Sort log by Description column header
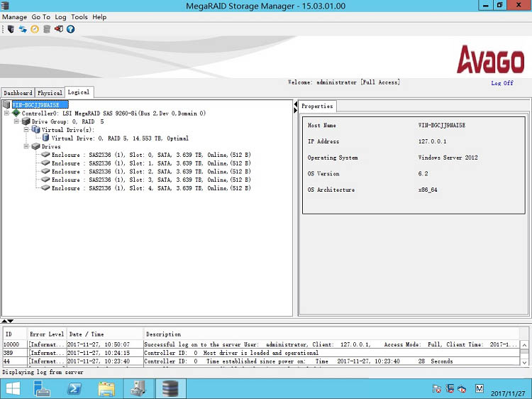The width and height of the screenshot is (532, 399). coord(331,334)
